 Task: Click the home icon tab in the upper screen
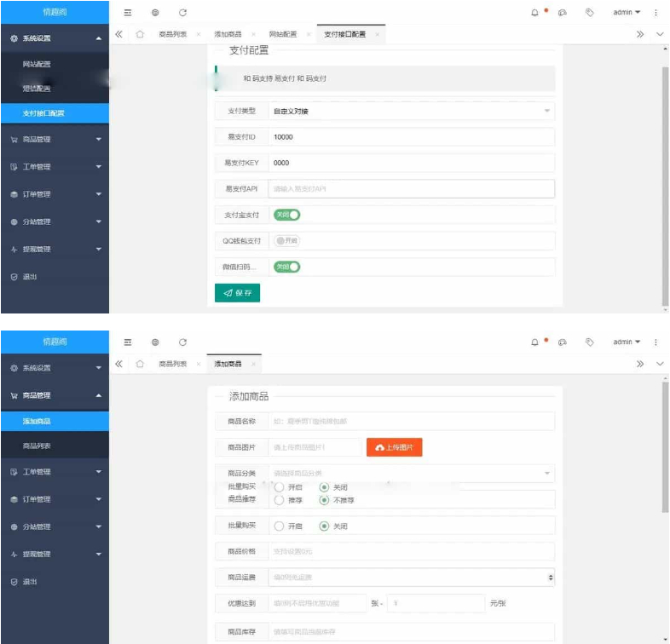[x=140, y=35]
